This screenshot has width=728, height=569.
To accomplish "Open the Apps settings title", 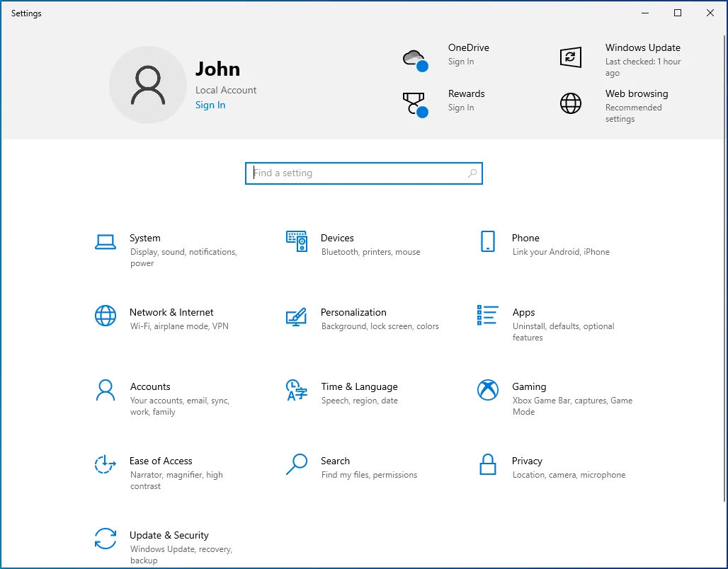I will 524,312.
